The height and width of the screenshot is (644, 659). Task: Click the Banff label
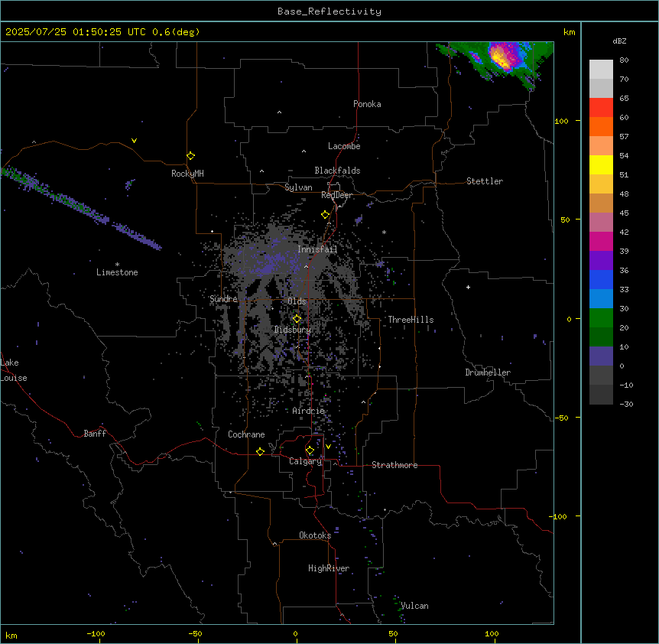click(95, 434)
